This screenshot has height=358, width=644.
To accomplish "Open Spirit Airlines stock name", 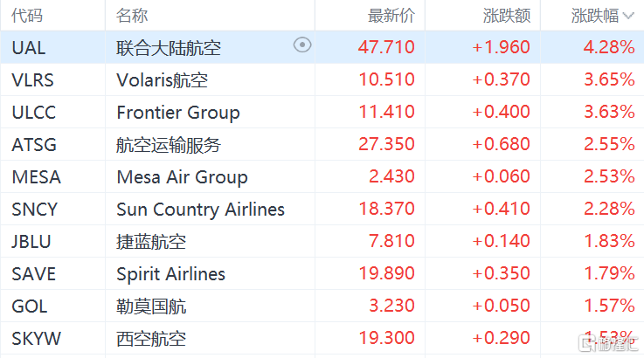I will pyautogui.click(x=171, y=273).
